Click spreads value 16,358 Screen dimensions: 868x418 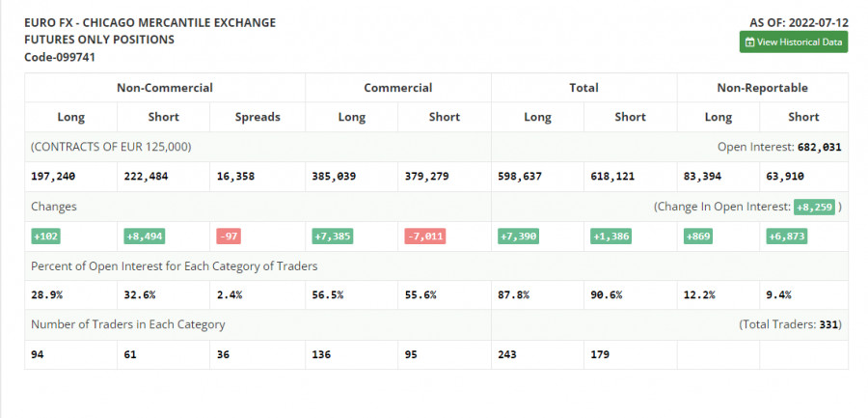click(x=236, y=177)
